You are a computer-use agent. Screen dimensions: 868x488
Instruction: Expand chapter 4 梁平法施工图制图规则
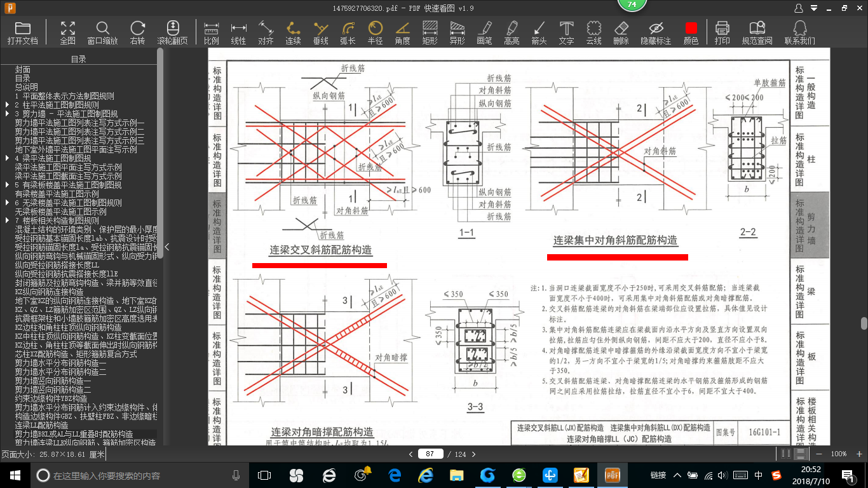coord(7,158)
